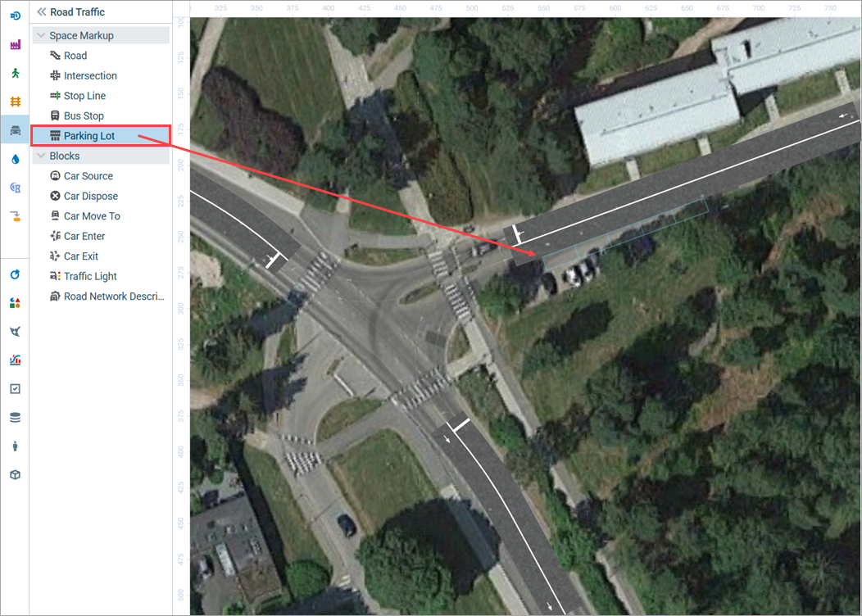The height and width of the screenshot is (616, 862).
Task: Select the Car Dispose block
Action: (x=84, y=196)
